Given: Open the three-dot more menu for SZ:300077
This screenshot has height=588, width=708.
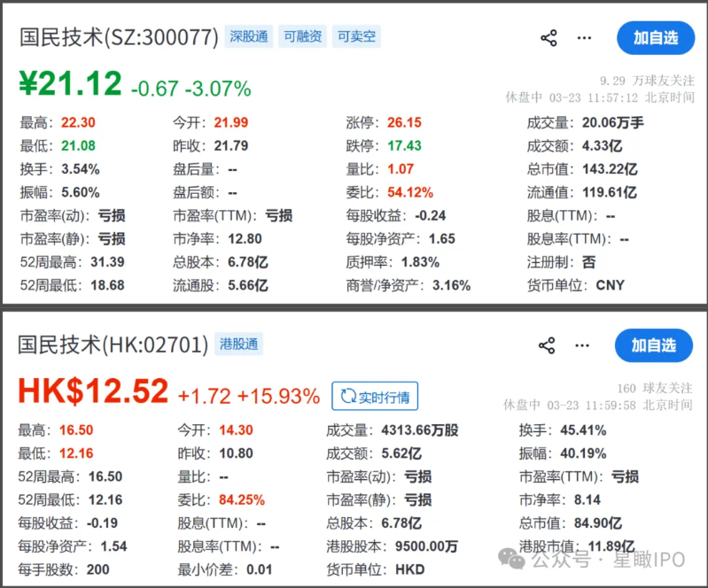Looking at the screenshot, I should [x=584, y=38].
